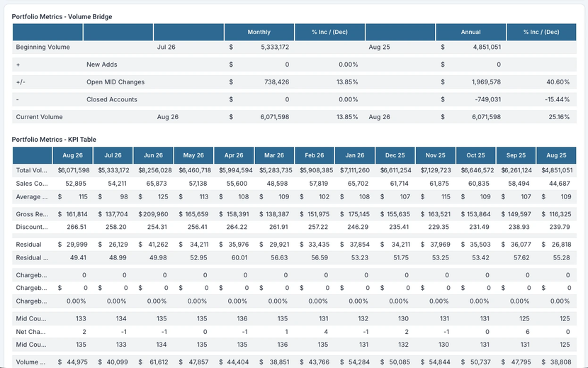
Task: Click the 40.60% annual increase value
Action: pyautogui.click(x=558, y=82)
